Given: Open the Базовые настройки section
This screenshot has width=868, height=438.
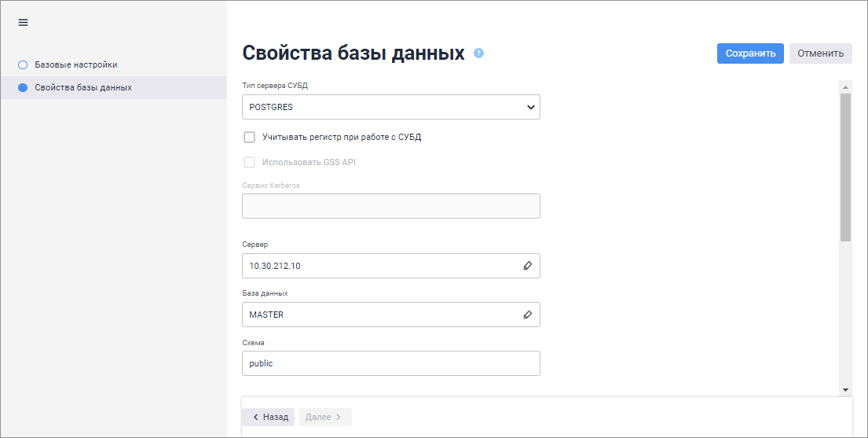Looking at the screenshot, I should pyautogui.click(x=75, y=64).
